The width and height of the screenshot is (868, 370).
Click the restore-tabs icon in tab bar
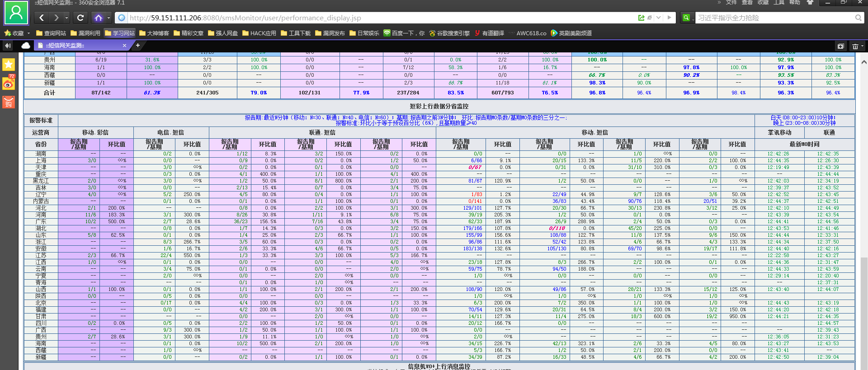(841, 46)
